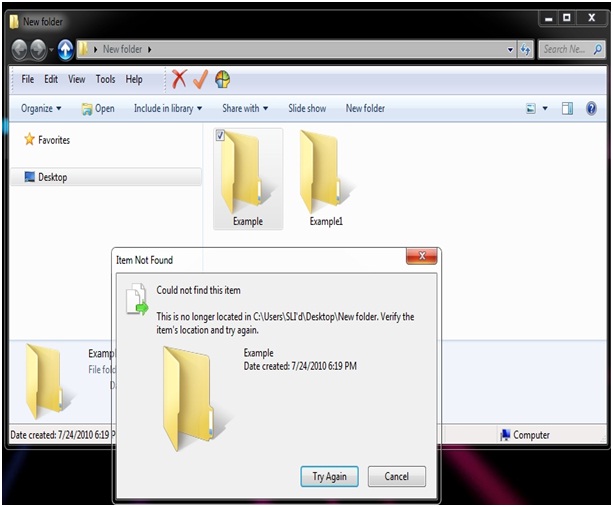The height and width of the screenshot is (507, 613).
Task: Select Desktop in the navigation pane
Action: pyautogui.click(x=52, y=177)
